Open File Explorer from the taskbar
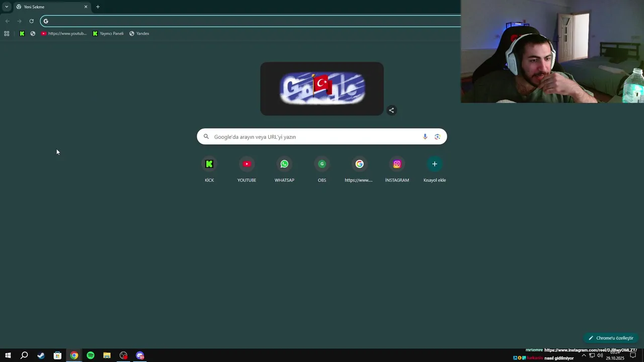The image size is (644, 362). pos(107,355)
